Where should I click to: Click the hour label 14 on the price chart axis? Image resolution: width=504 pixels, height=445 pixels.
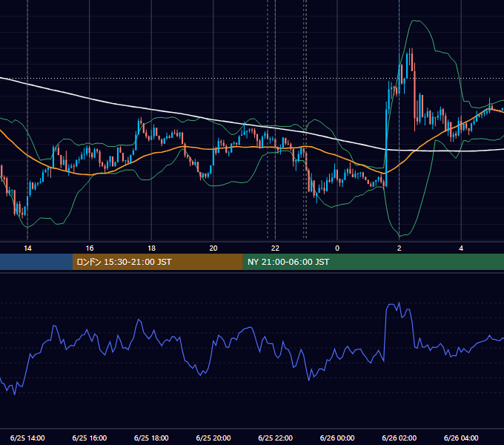pyautogui.click(x=27, y=248)
